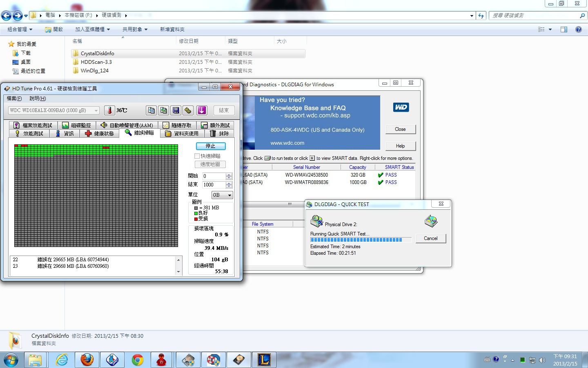Click the Explorer back arrow button

tap(6, 16)
